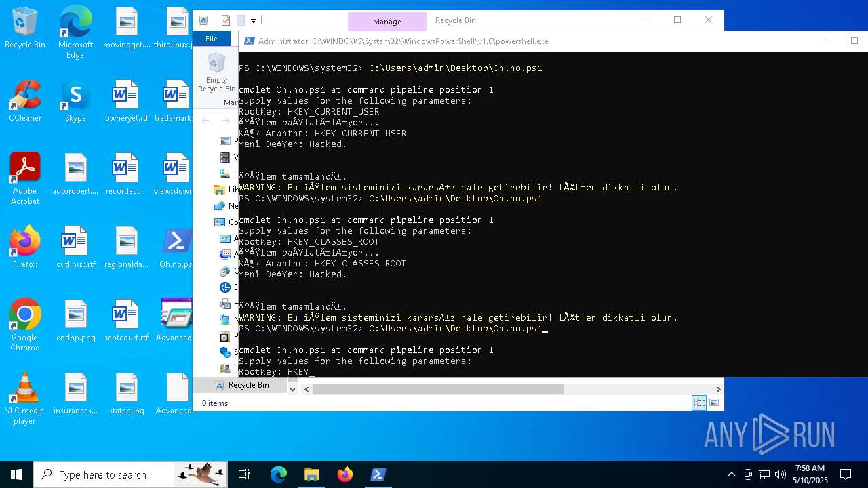Open the volume control in system tray

[780, 474]
